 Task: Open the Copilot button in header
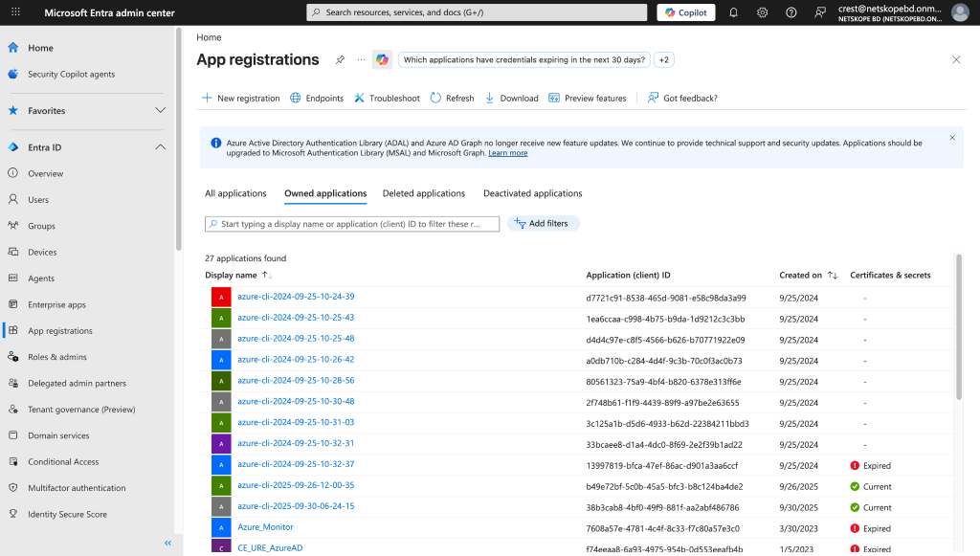(x=686, y=12)
